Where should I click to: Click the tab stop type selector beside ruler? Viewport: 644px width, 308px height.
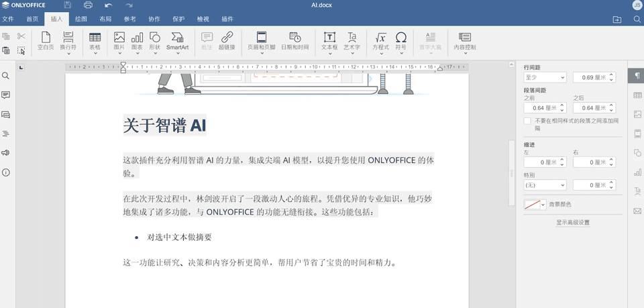coord(21,67)
